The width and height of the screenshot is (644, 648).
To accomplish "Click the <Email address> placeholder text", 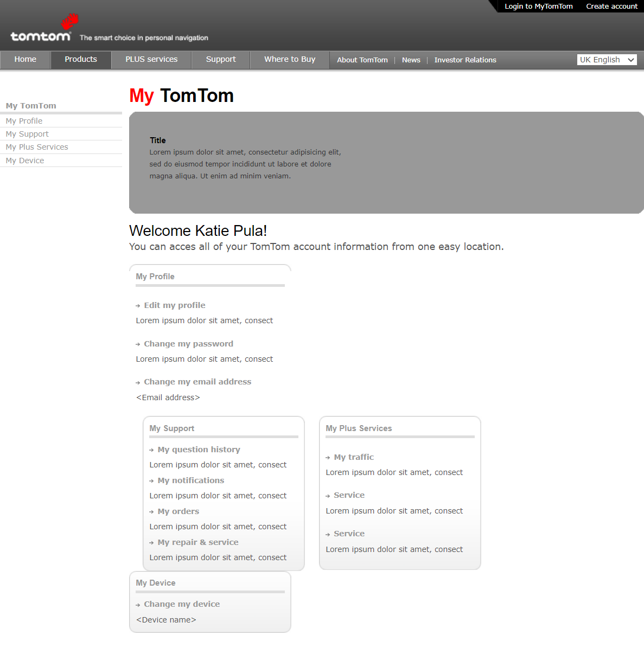I will click(168, 397).
